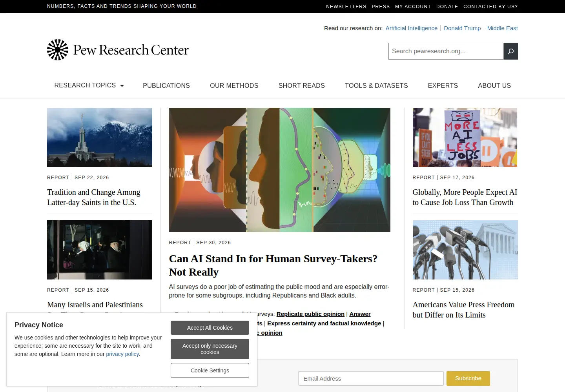The width and height of the screenshot is (565, 392).
Task: Open the Publications menu item
Action: [x=166, y=85]
